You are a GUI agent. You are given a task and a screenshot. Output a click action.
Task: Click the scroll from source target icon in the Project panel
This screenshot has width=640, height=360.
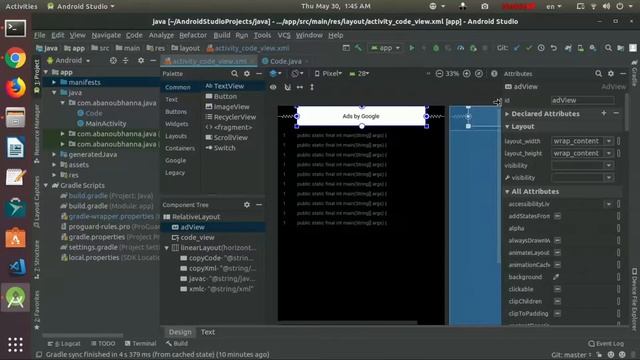coord(113,60)
